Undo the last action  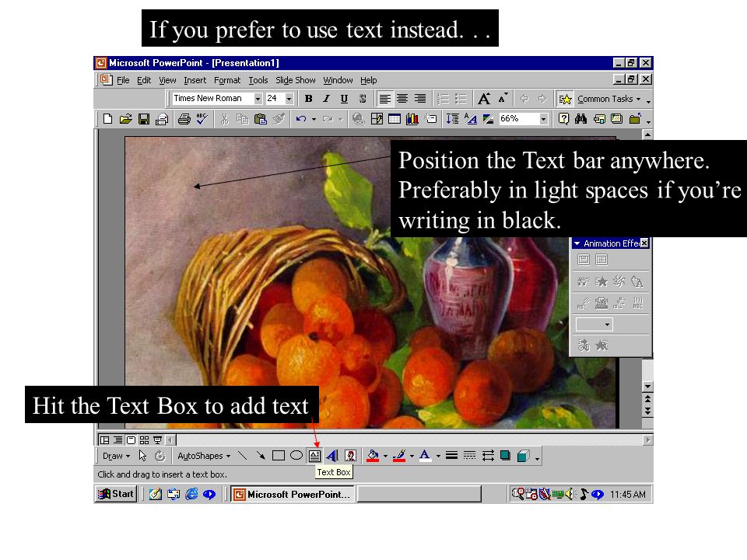301,118
